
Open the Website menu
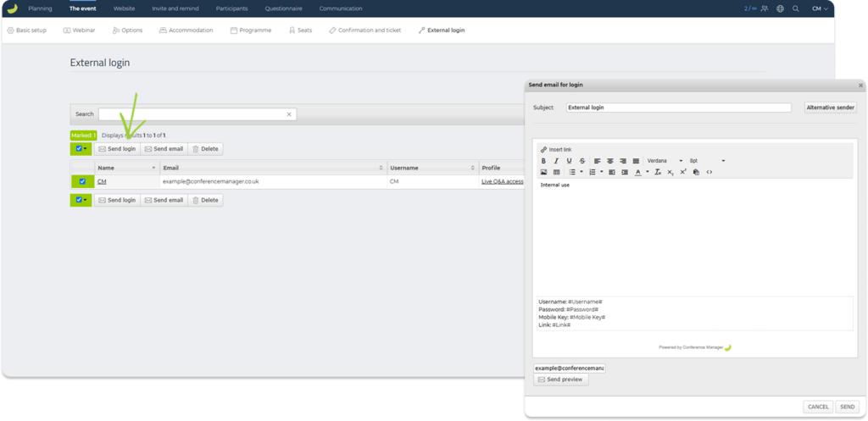(124, 8)
